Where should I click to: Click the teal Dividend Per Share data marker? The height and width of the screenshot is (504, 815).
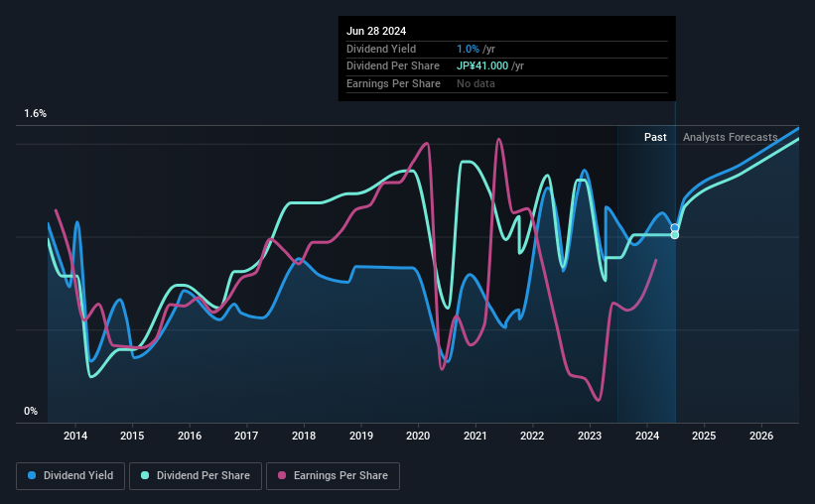click(x=675, y=235)
